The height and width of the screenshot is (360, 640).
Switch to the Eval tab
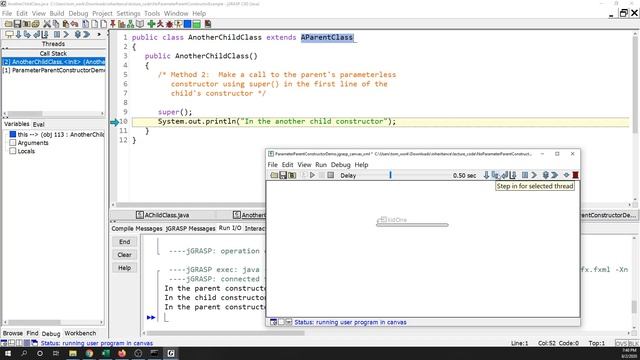point(38,124)
